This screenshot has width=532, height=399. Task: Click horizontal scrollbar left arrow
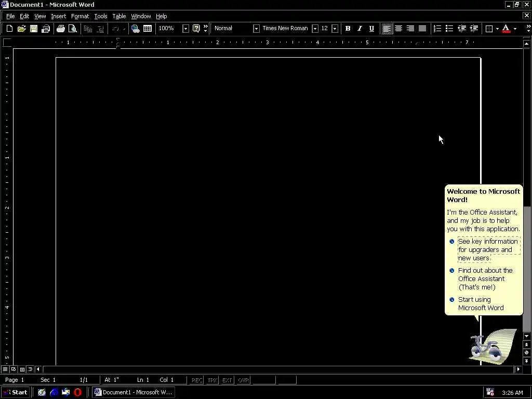pos(38,369)
